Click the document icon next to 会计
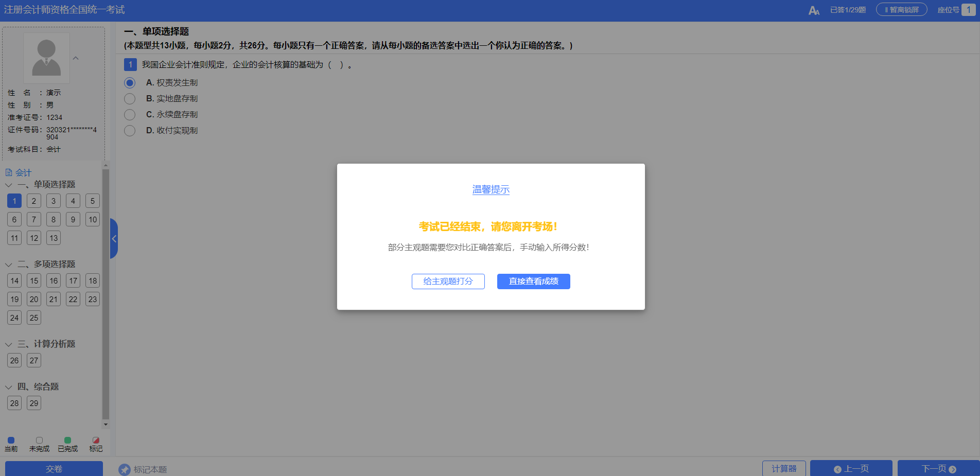The image size is (980, 476). tap(10, 172)
